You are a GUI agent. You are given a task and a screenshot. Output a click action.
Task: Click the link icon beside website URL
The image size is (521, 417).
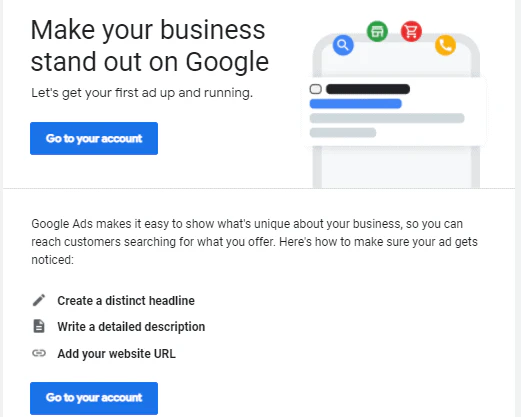(39, 353)
